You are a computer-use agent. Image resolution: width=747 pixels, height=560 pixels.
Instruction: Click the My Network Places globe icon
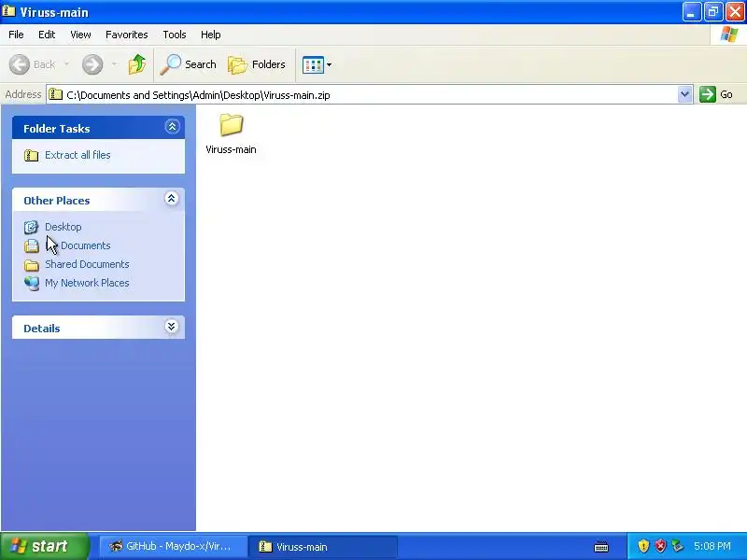(x=32, y=284)
